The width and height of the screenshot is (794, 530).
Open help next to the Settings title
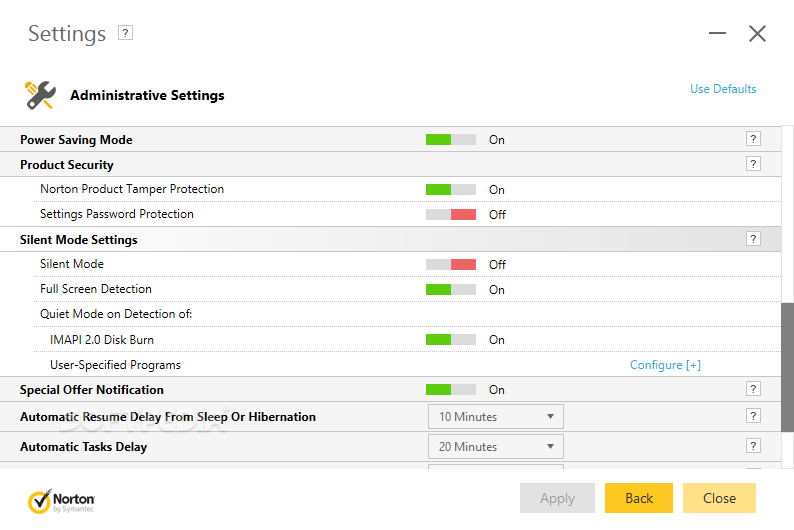[125, 33]
